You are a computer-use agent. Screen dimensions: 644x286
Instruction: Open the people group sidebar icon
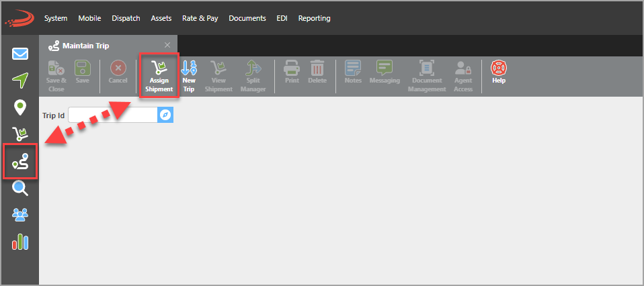20,215
